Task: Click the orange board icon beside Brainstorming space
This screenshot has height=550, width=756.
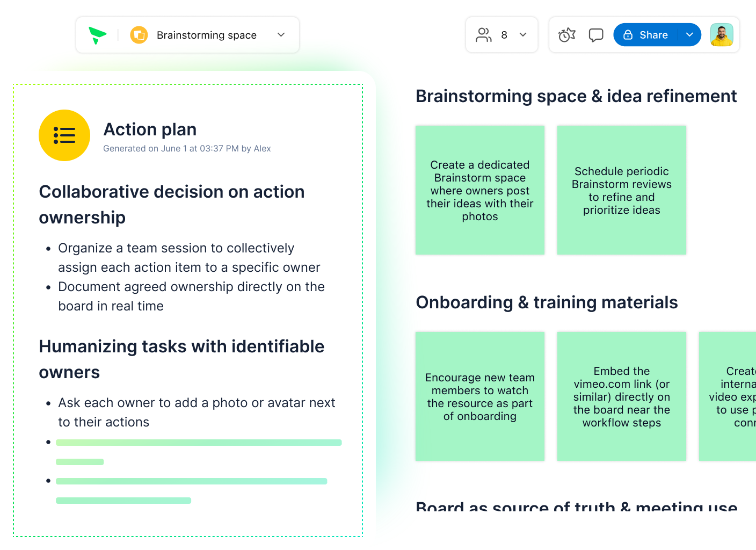Action: pos(139,35)
